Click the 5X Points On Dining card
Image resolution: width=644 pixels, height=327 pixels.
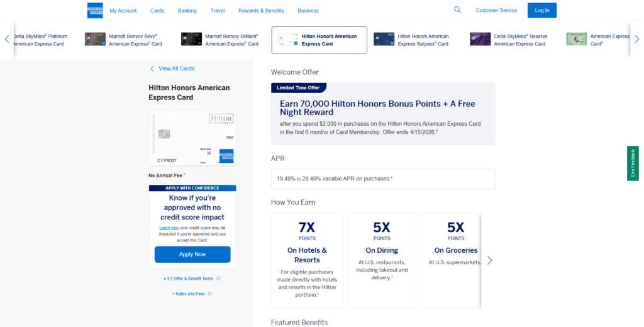click(x=382, y=260)
